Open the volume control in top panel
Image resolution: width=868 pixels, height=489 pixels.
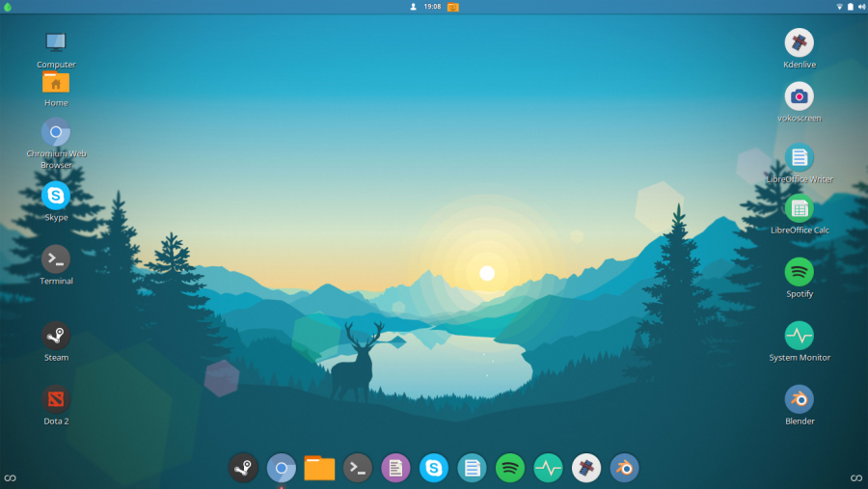861,7
